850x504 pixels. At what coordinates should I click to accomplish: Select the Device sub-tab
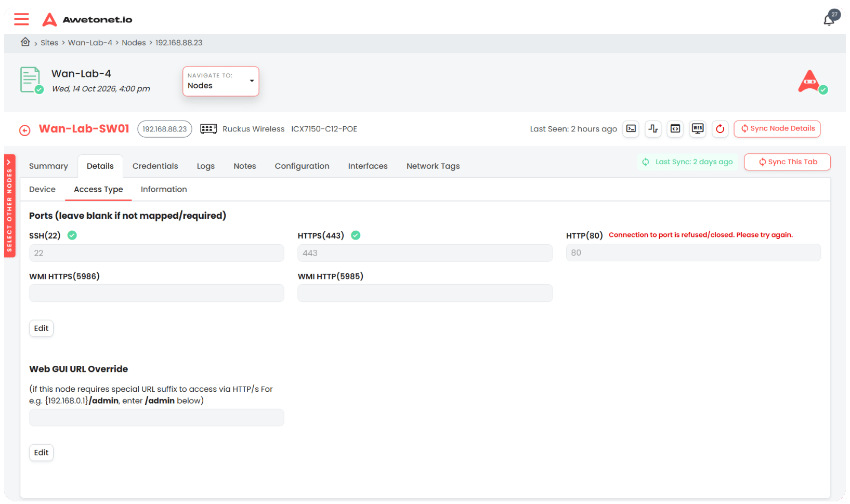coord(42,189)
